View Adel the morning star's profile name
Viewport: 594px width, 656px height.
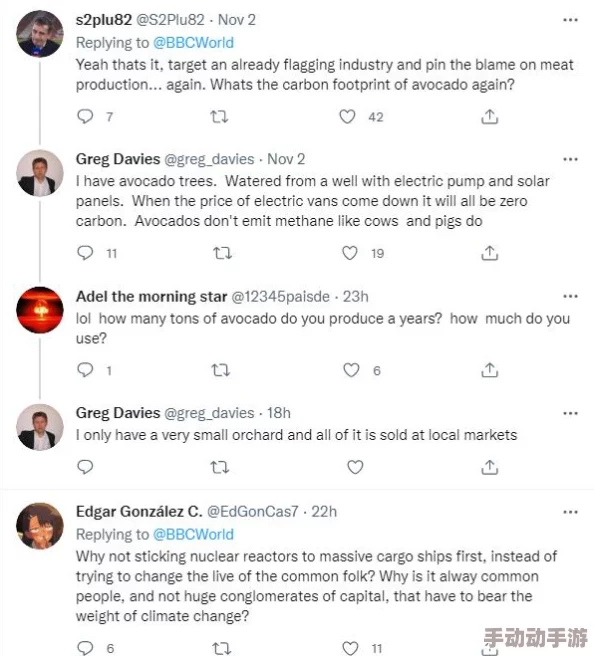pos(151,296)
